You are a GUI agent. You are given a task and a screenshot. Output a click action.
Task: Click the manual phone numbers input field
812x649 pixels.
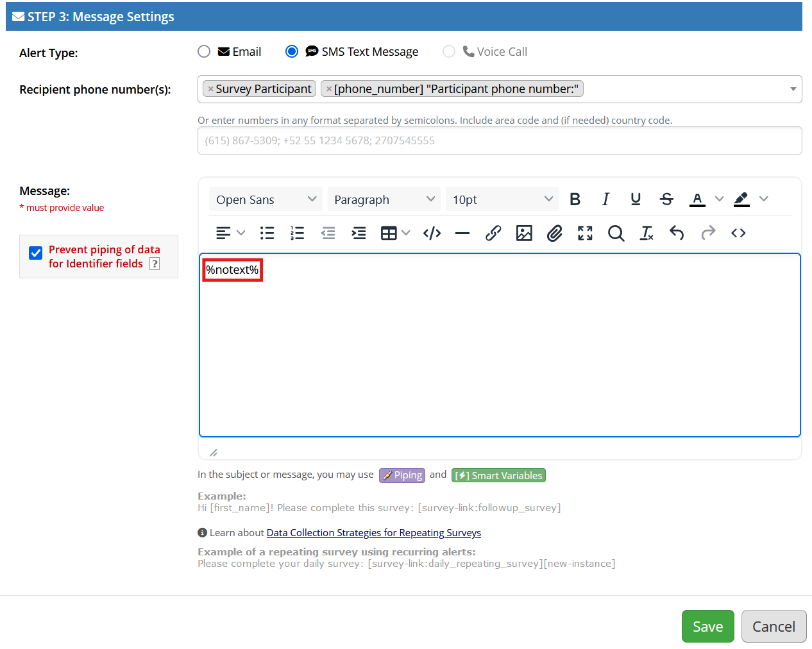tap(500, 140)
